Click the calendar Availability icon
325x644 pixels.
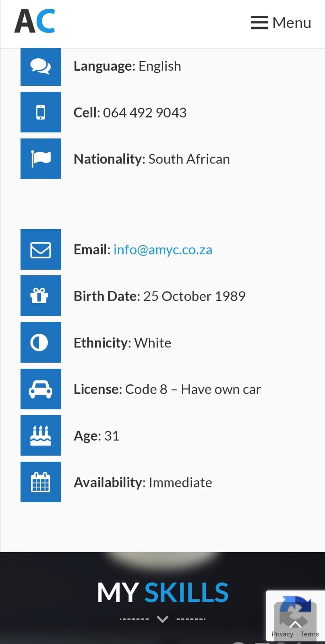41,482
